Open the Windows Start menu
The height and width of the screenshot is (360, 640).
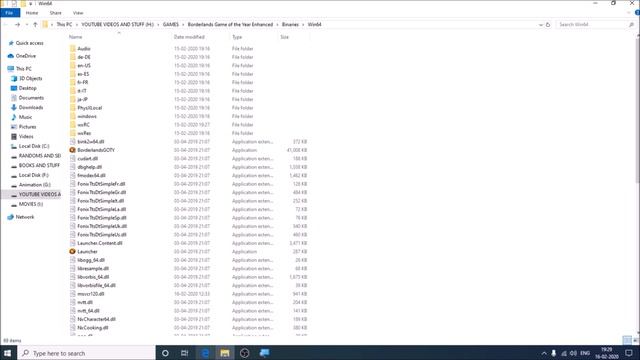pyautogui.click(x=8, y=353)
